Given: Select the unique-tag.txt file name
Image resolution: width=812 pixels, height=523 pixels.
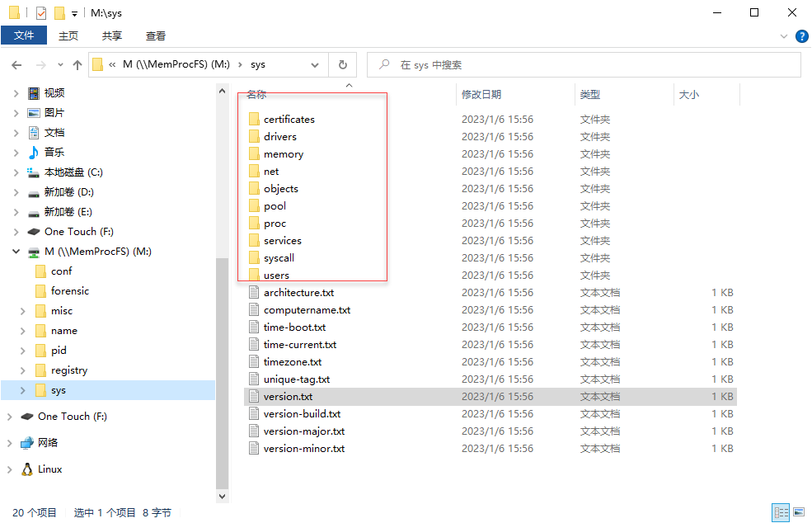Looking at the screenshot, I should pyautogui.click(x=297, y=379).
